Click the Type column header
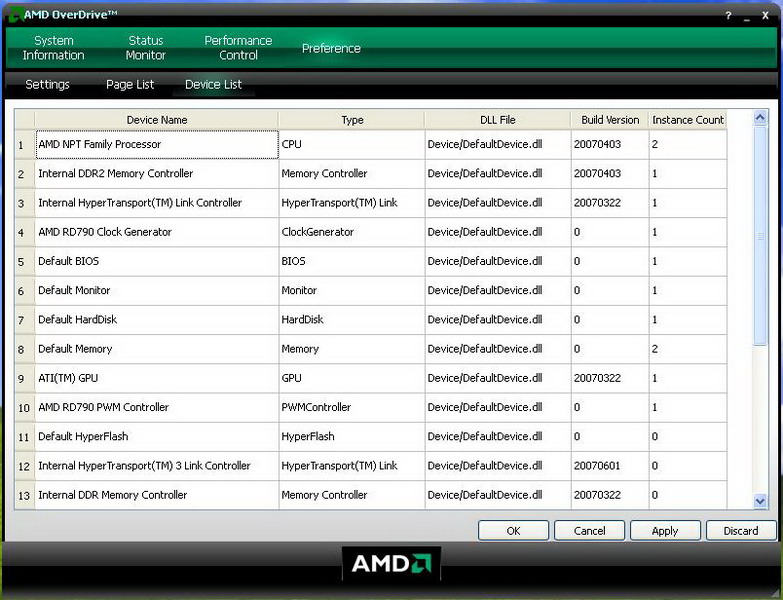The height and width of the screenshot is (600, 783). coord(352,120)
